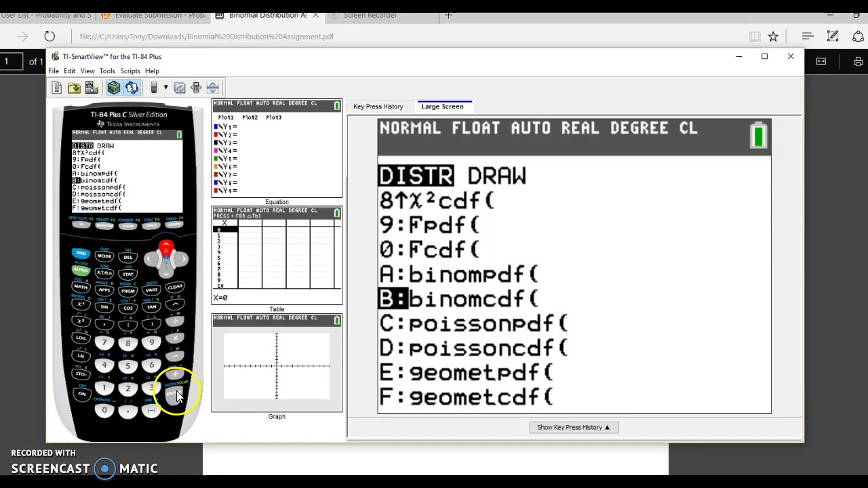Click the MATH calculator key
Screen dimensions: 868x488
point(81,287)
